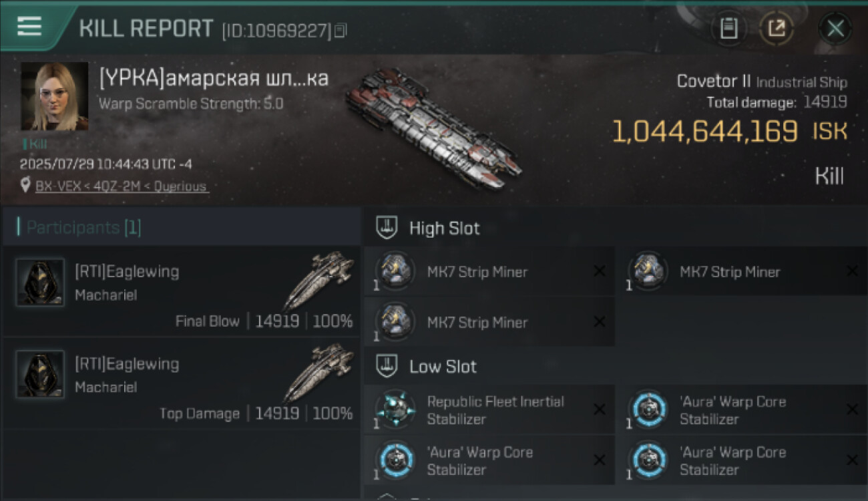Viewport: 868px width, 501px height.
Task: Click the Republic Fleet Inertial Stabilizer icon
Action: [x=395, y=409]
